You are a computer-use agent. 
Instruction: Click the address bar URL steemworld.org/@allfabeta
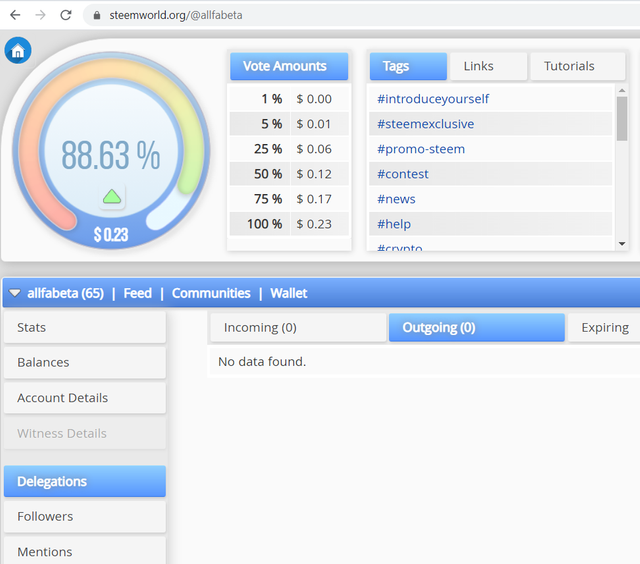pos(176,15)
